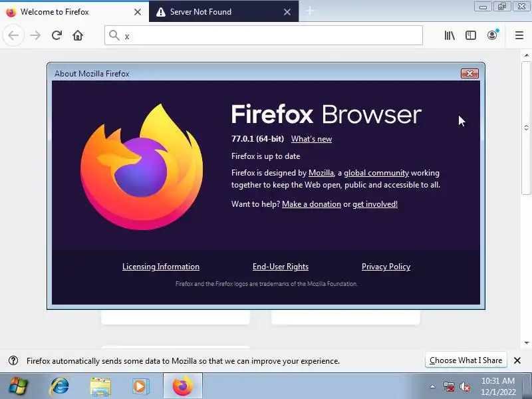The width and height of the screenshot is (532, 399).
Task: Open Windows Media Player taskbar icon
Action: click(140, 386)
